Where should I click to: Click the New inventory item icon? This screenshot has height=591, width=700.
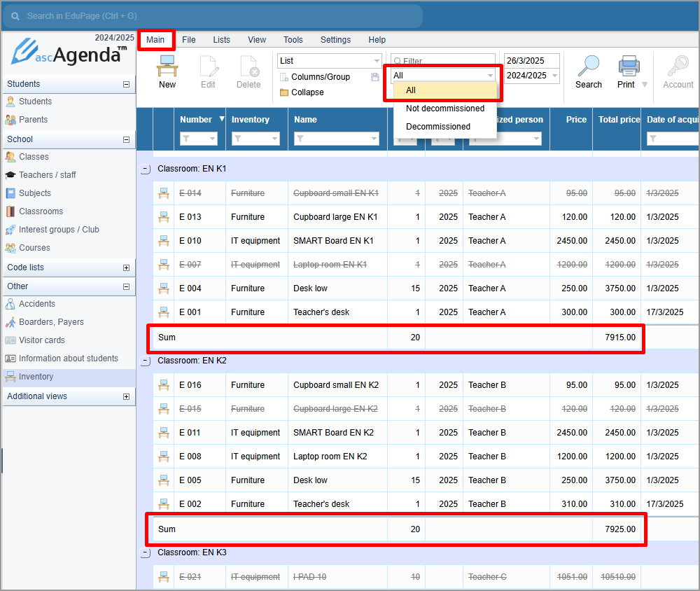[167, 67]
